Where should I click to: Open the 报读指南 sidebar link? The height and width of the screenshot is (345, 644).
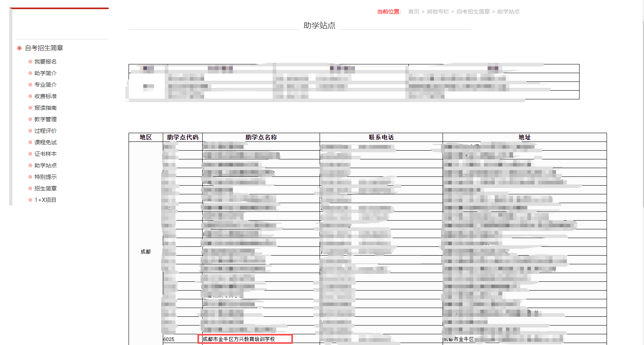coord(45,108)
